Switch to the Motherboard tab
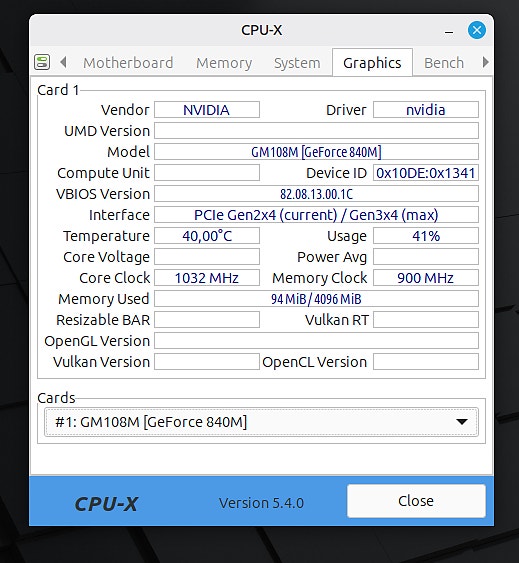Image resolution: width=519 pixels, height=563 pixels. tap(128, 63)
